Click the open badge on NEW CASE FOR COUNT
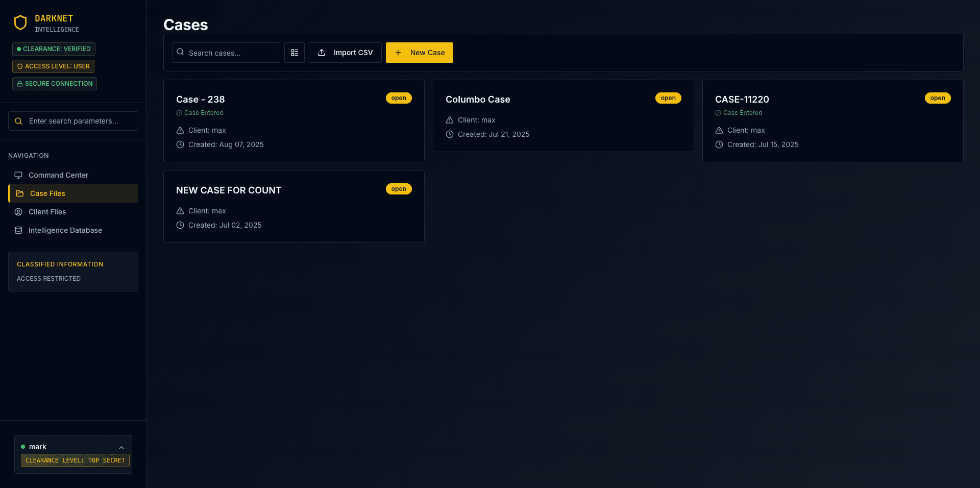980x488 pixels. click(x=399, y=189)
